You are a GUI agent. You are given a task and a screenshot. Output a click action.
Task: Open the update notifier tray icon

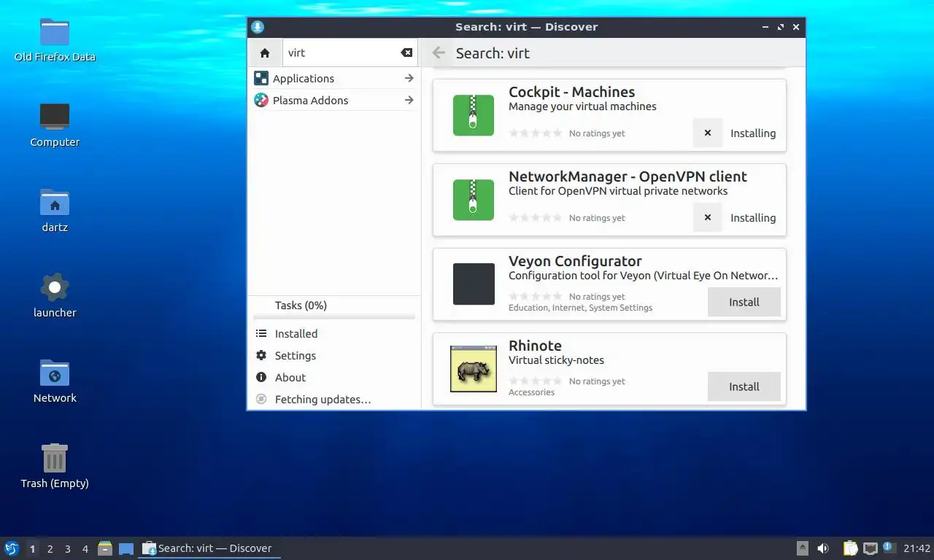click(889, 548)
